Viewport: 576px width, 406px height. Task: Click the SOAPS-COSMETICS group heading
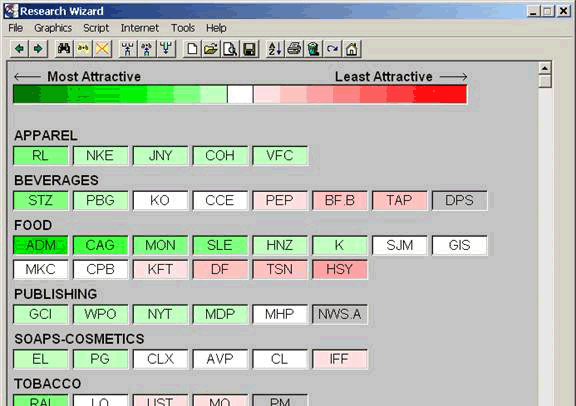coord(79,339)
